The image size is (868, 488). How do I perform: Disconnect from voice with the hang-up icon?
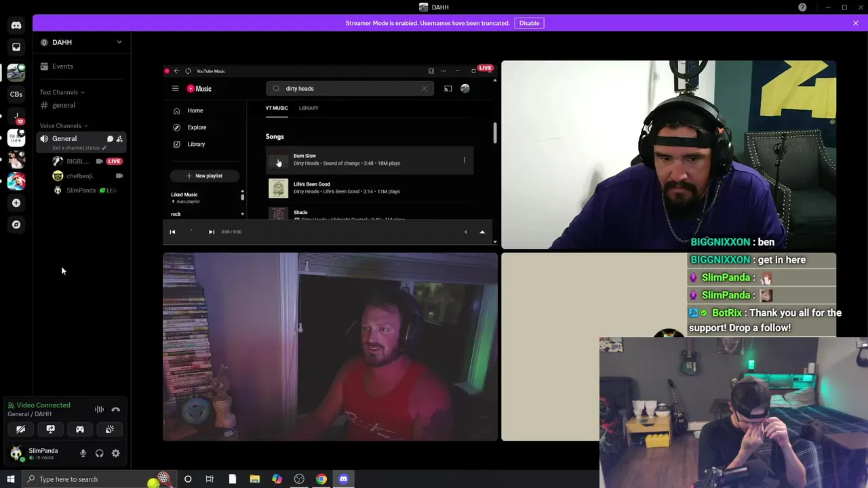(116, 409)
